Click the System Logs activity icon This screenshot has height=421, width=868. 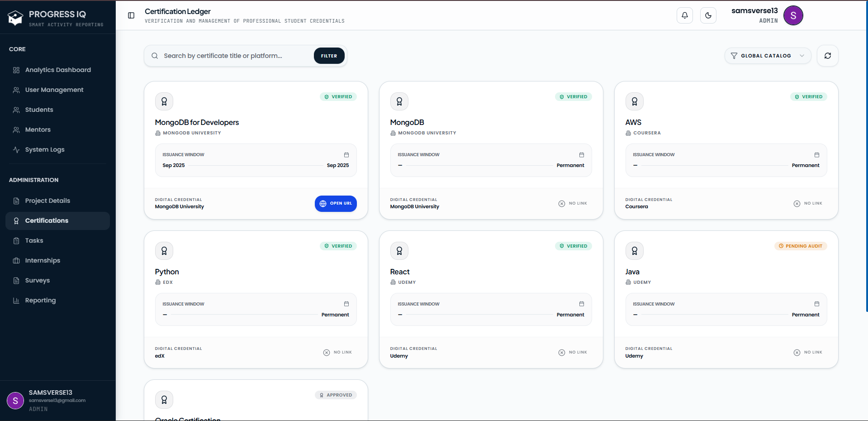16,150
